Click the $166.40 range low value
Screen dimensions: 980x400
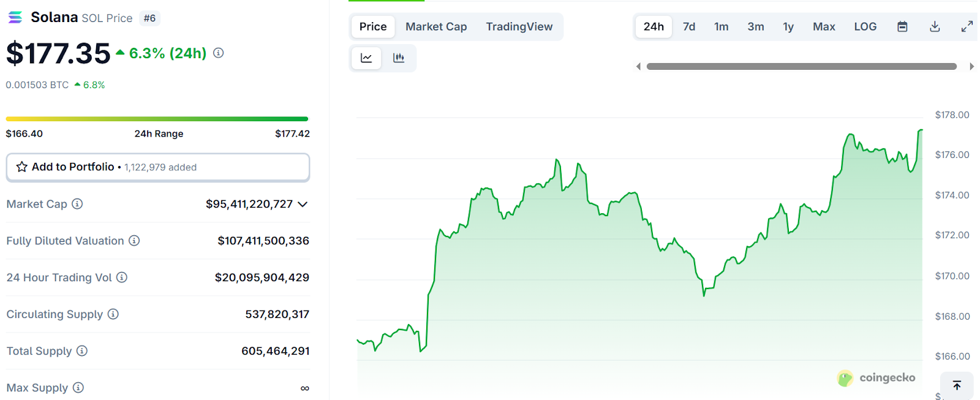click(24, 134)
